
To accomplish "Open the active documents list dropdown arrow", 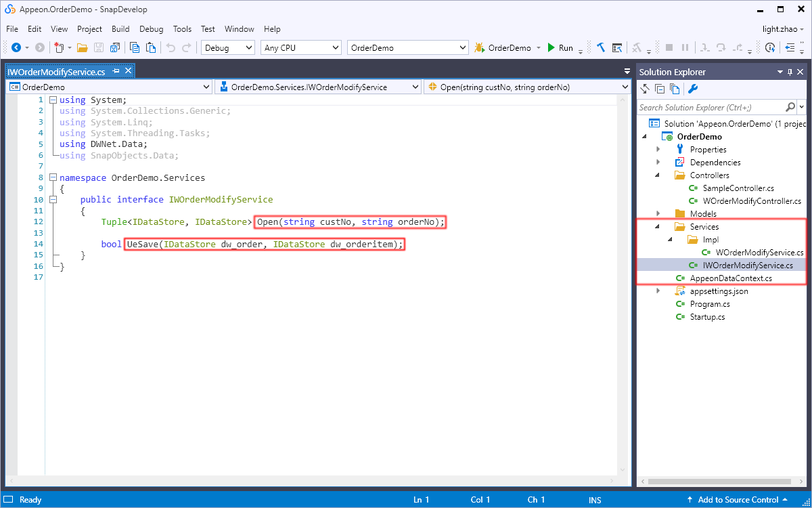I will tap(627, 72).
